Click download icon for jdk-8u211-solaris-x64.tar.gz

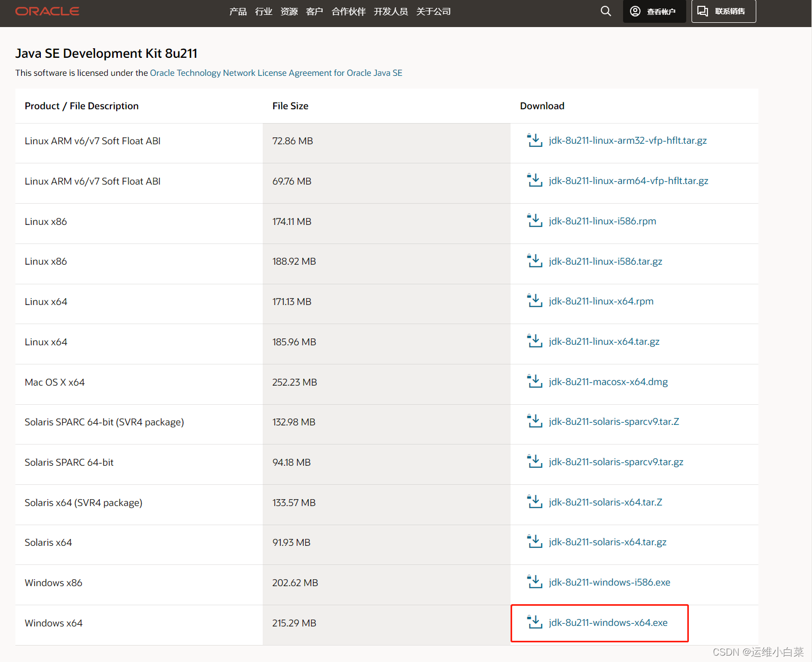(534, 542)
